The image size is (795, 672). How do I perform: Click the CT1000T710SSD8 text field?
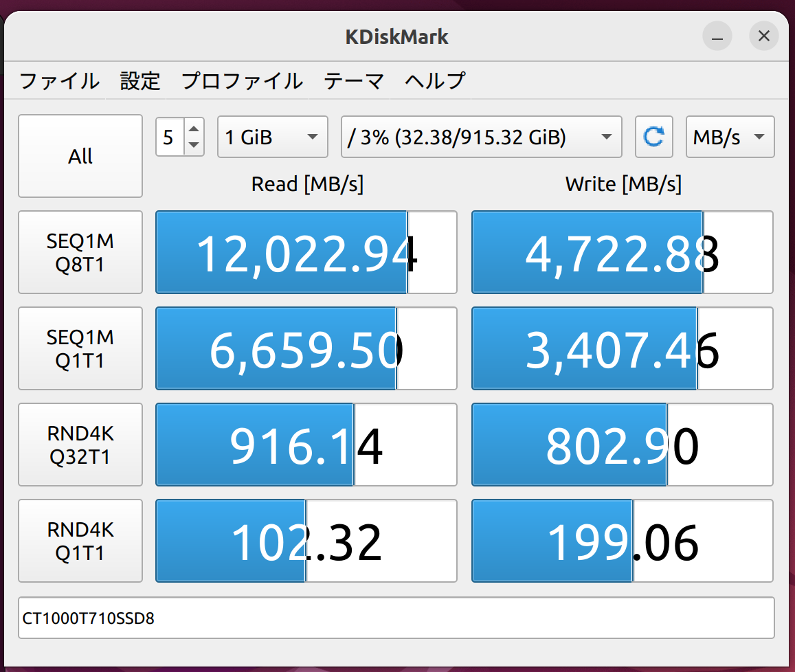point(396,618)
